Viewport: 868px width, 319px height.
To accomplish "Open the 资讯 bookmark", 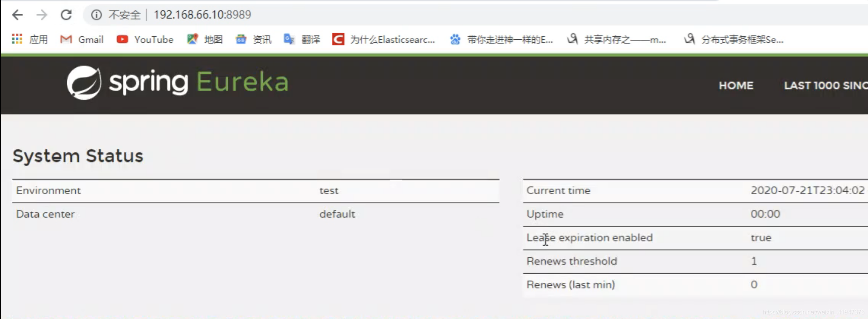I will 262,39.
